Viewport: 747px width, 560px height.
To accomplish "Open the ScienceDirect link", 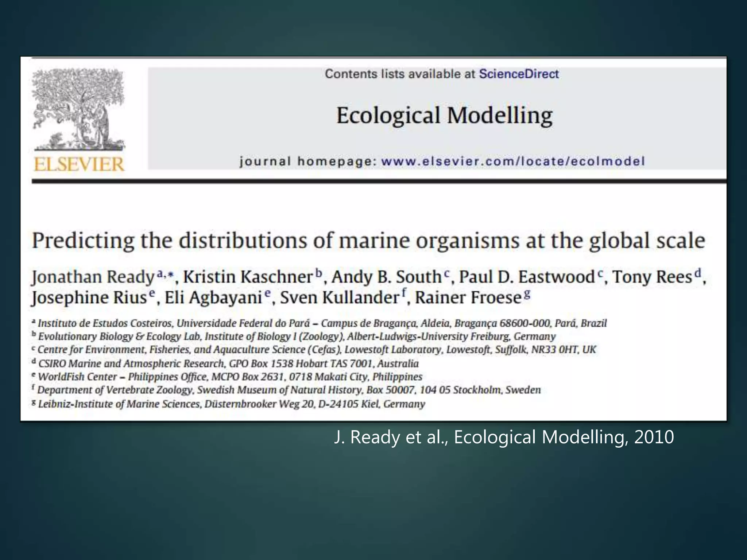I will click(x=519, y=74).
